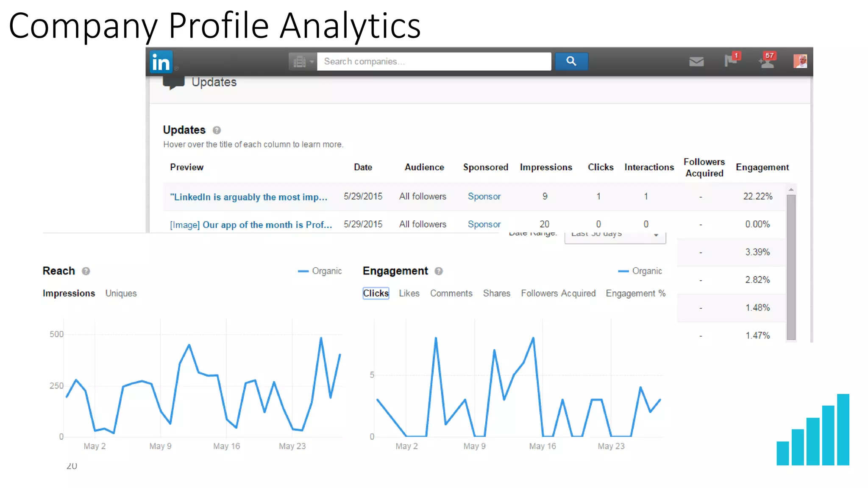
Task: Click the Audience column header
Action: 424,167
